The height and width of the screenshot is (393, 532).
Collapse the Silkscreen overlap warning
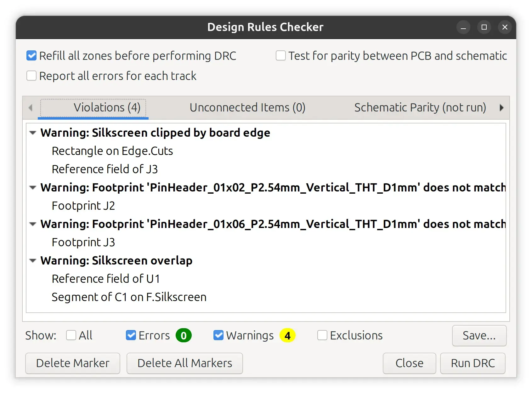click(33, 261)
